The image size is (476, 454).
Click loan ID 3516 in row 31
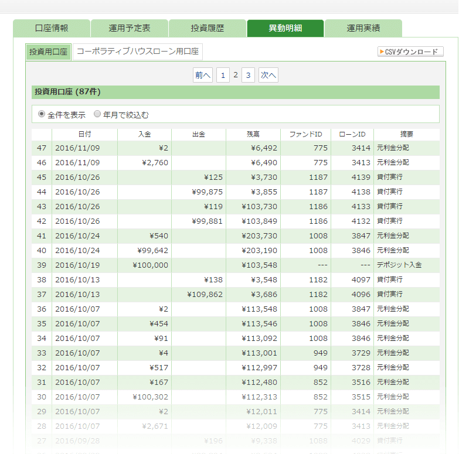[x=361, y=382]
